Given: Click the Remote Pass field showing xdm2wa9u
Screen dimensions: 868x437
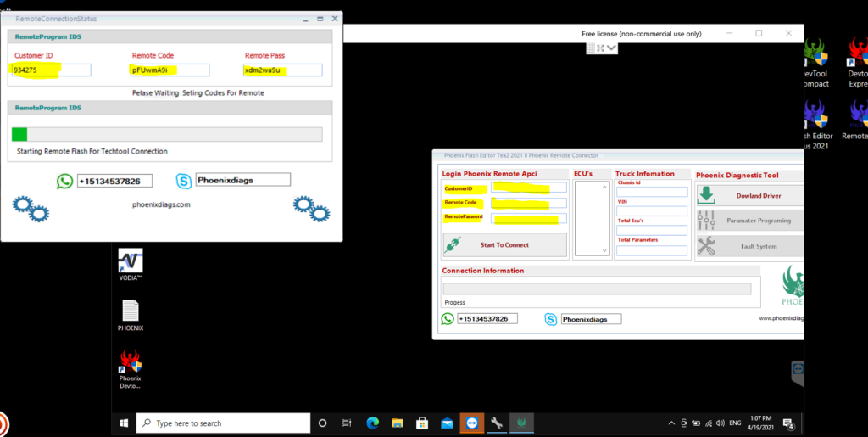Looking at the screenshot, I should point(283,70).
